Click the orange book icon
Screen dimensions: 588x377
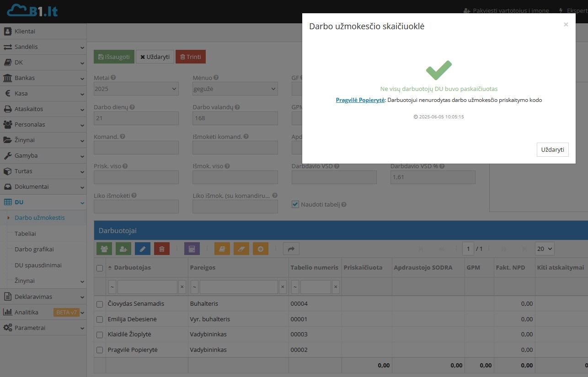pyautogui.click(x=222, y=249)
